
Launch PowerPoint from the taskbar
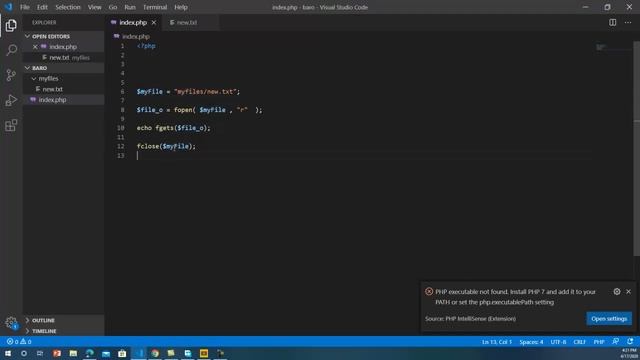pos(57,353)
